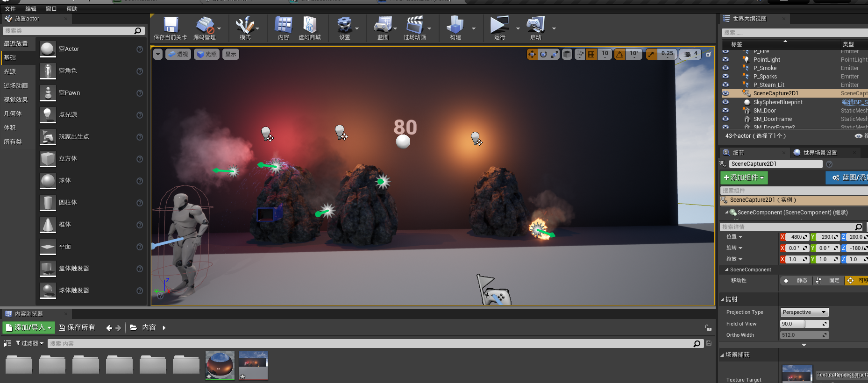Click Build toolbar icon
This screenshot has width=868, height=383.
tap(455, 25)
